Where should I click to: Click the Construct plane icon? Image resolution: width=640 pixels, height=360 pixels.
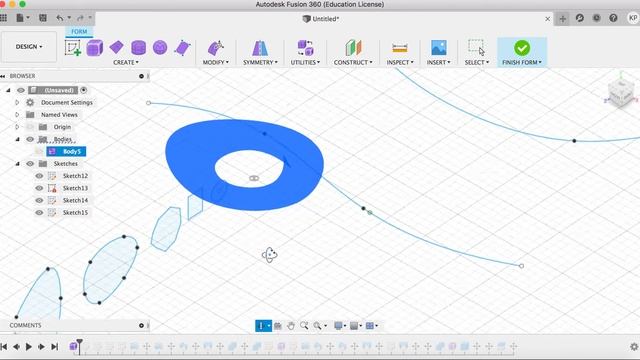point(353,48)
